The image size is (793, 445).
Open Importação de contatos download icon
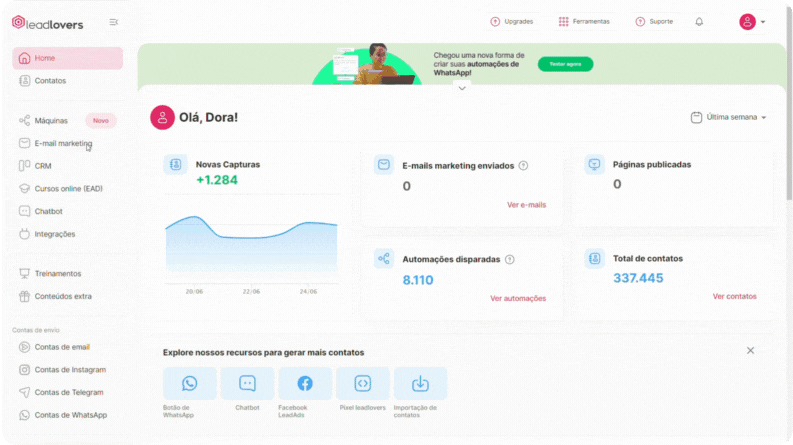pos(420,384)
